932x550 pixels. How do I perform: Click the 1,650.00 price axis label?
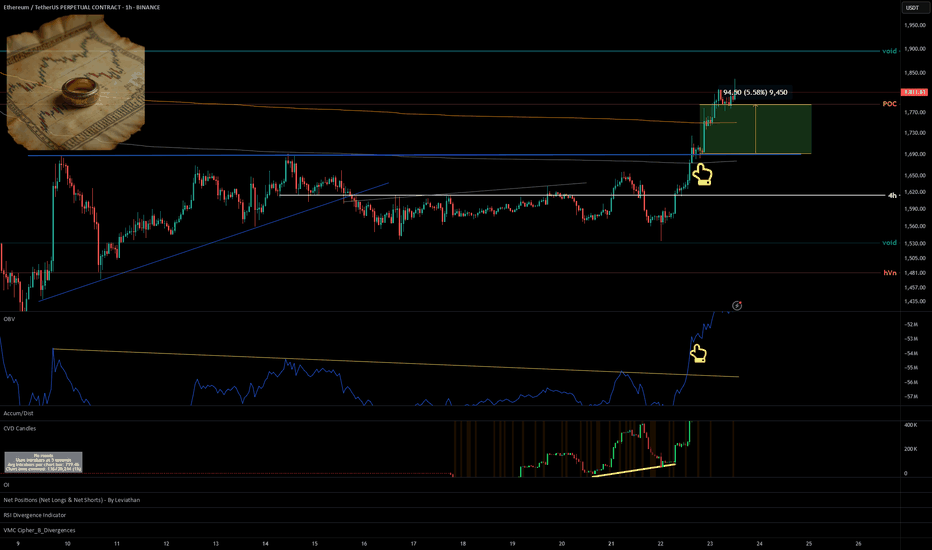pos(915,175)
